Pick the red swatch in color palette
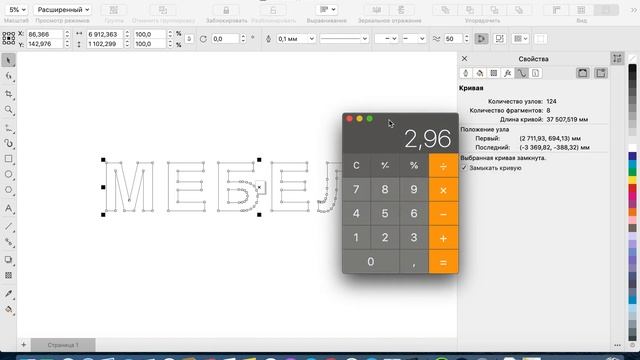The width and height of the screenshot is (640, 360). pyautogui.click(x=633, y=188)
